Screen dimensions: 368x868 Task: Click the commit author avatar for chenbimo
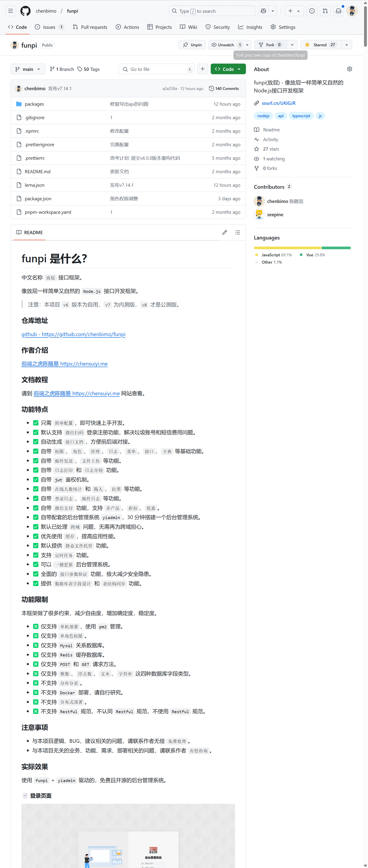point(19,89)
